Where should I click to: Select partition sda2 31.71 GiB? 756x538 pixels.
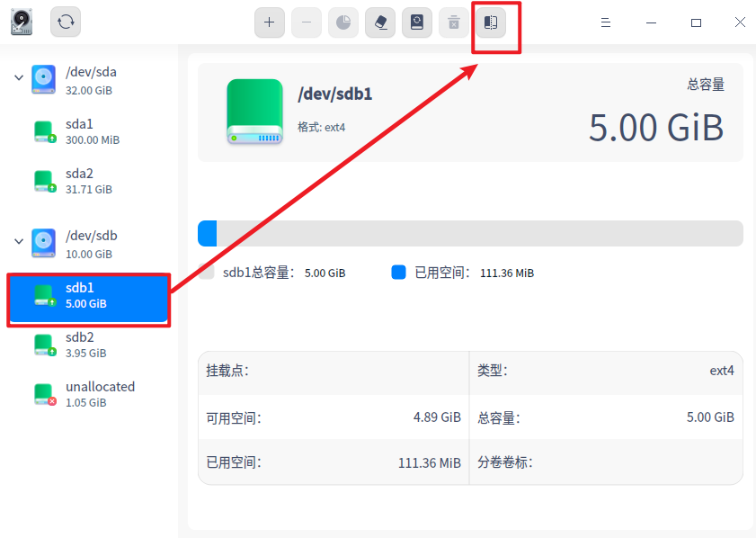[x=89, y=181]
